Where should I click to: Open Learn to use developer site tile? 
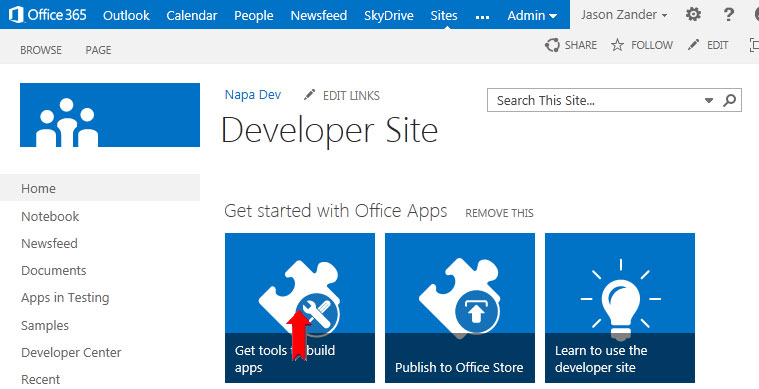620,308
